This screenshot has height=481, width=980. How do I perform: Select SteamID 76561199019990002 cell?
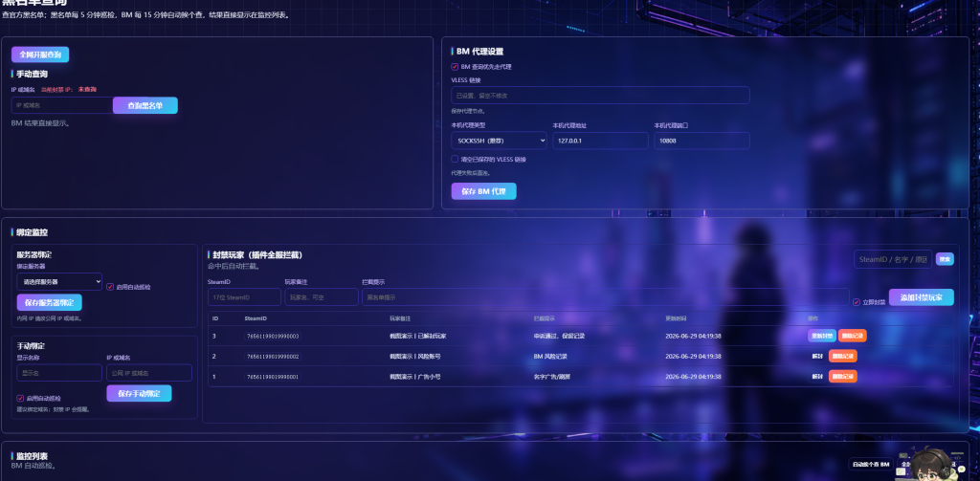(273, 356)
